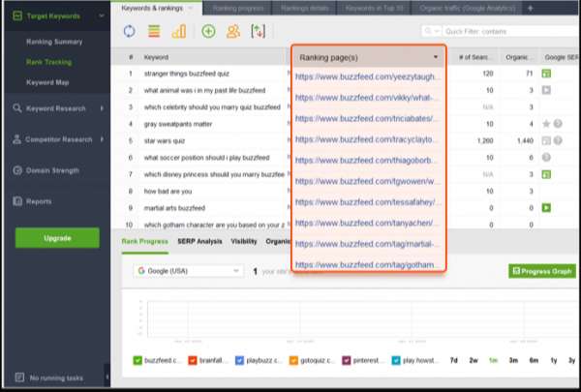Viewport: 581px width, 392px height.
Task: Open the Google (USA) search engine dropdown
Action: [x=188, y=271]
